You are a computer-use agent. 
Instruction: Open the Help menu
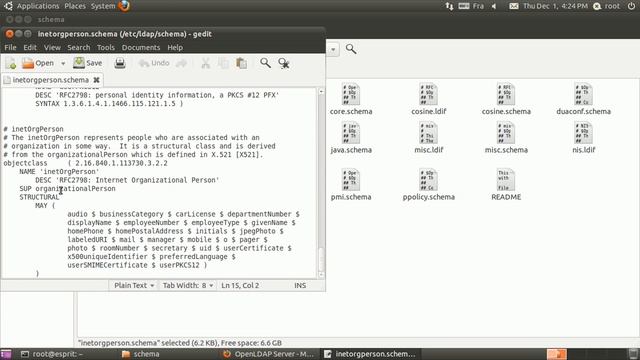(x=175, y=47)
